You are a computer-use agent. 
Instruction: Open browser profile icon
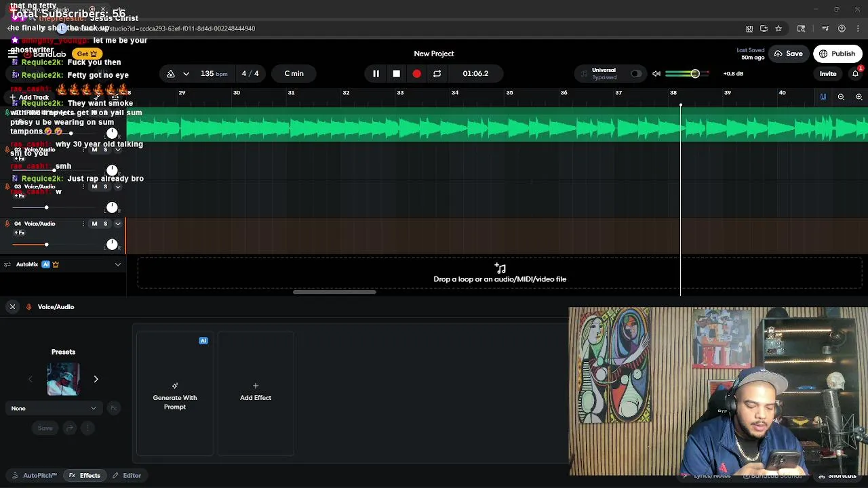(842, 28)
